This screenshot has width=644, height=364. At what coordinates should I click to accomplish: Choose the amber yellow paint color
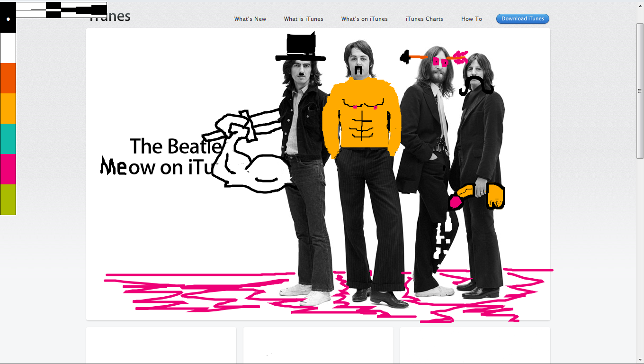[x=8, y=109]
